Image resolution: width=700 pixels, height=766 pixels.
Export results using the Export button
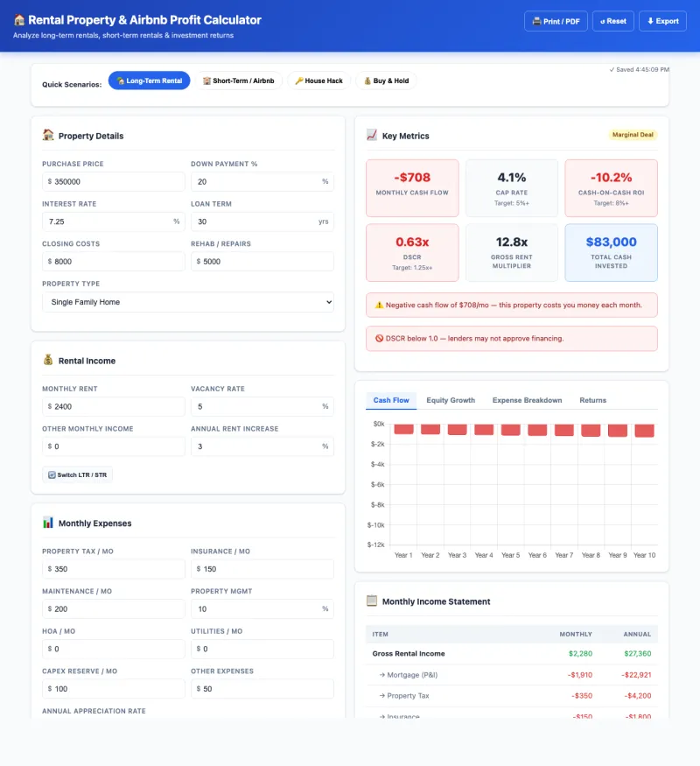click(x=662, y=21)
